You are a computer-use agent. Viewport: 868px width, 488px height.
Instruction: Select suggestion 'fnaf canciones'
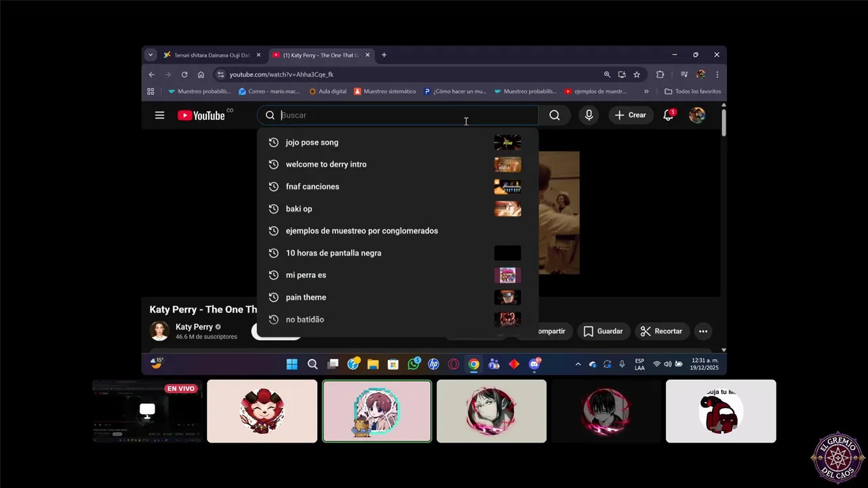[x=397, y=186]
